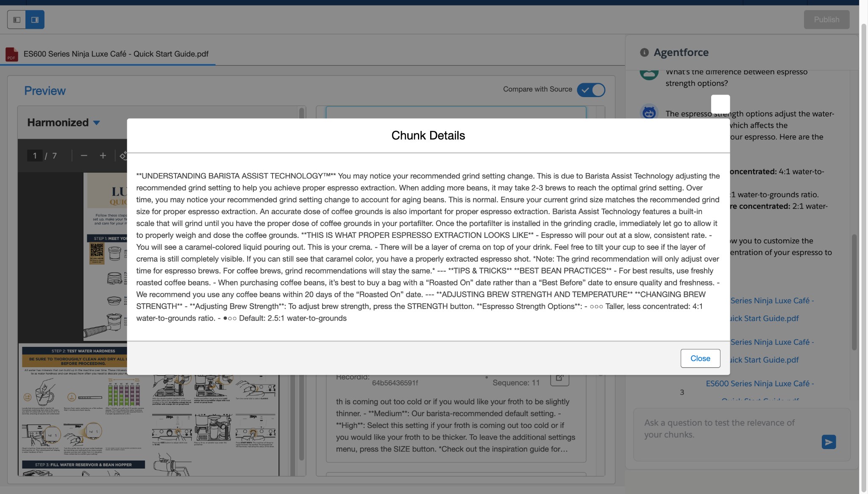Click the red PDF file icon

tap(11, 54)
